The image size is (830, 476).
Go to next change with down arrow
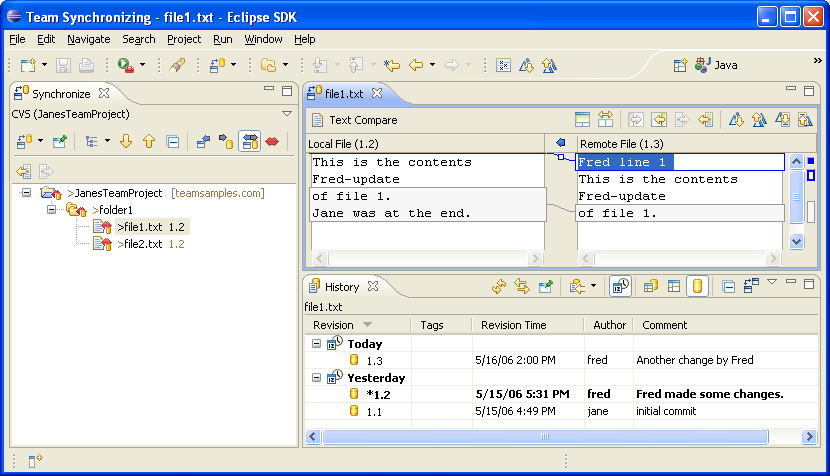(x=126, y=141)
